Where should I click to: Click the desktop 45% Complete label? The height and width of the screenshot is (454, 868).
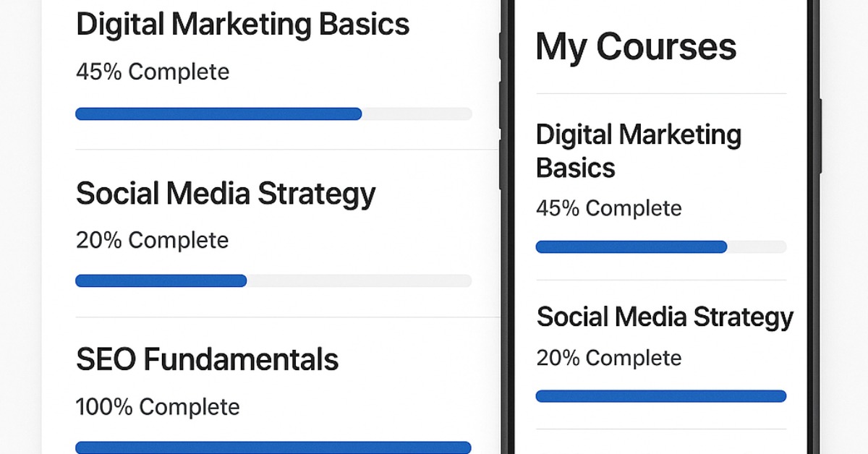coord(153,72)
